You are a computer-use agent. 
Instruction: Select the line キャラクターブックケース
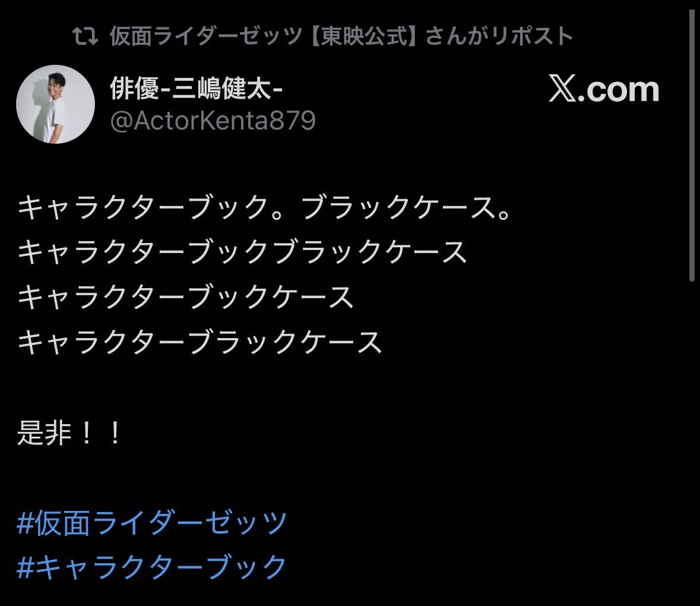pos(186,298)
